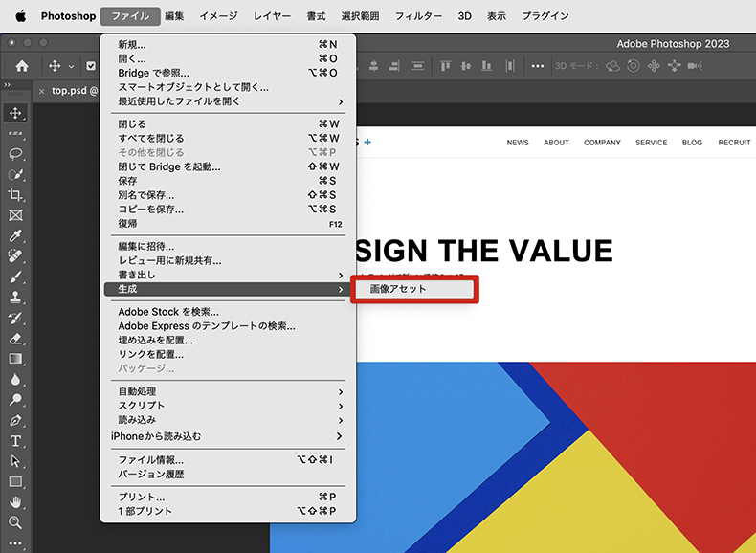This screenshot has width=756, height=553.
Task: Select the Lasso tool
Action: click(15, 154)
